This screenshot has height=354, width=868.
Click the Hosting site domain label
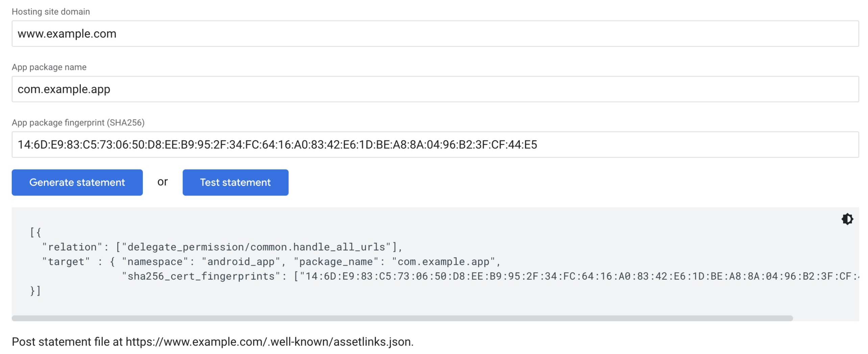pos(51,11)
